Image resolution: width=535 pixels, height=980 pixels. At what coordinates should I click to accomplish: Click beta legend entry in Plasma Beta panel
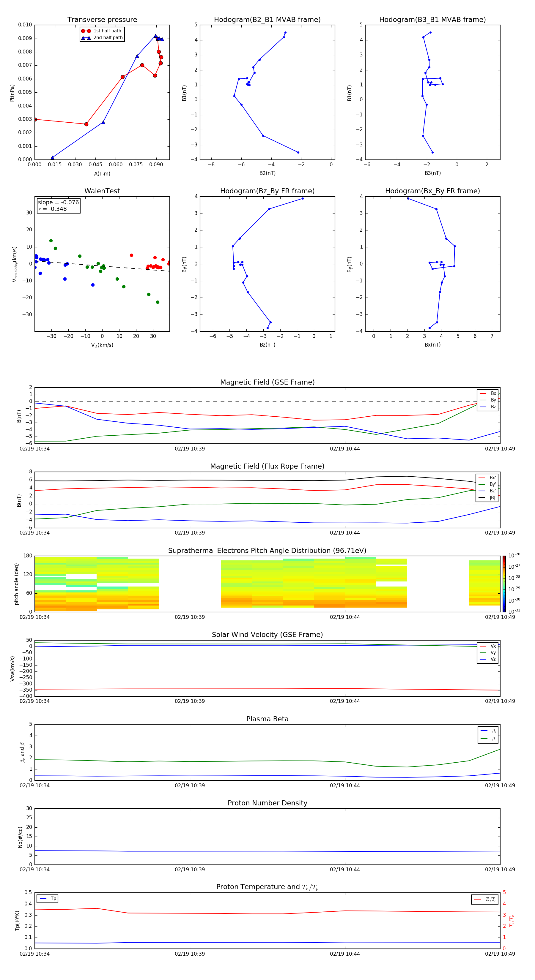488,739
